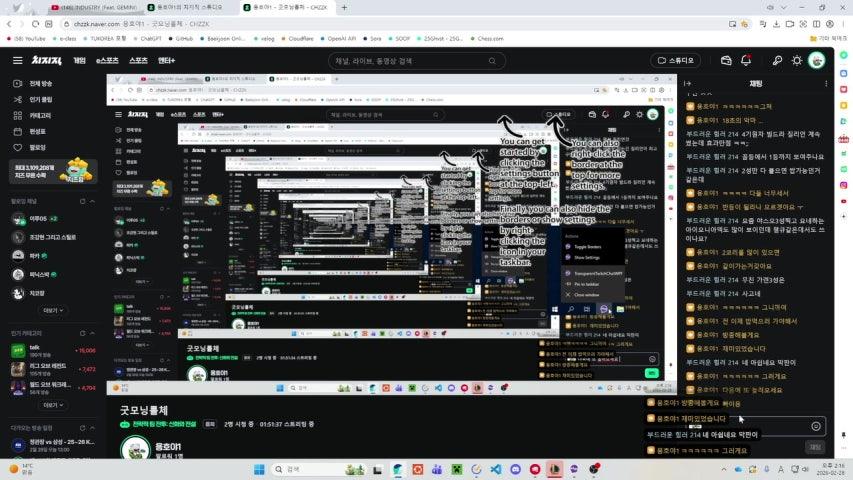Click the Chzzk logo
The width and height of the screenshot is (853, 480).
coord(46,60)
